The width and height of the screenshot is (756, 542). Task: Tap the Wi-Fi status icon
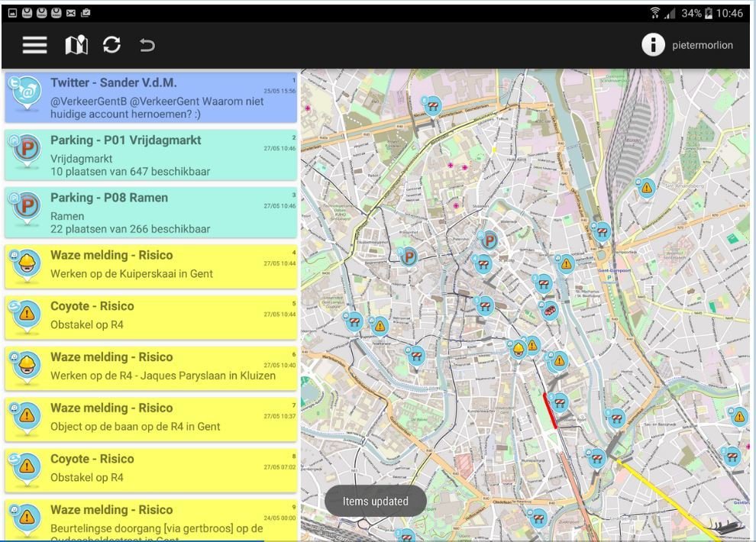pyautogui.click(x=654, y=13)
